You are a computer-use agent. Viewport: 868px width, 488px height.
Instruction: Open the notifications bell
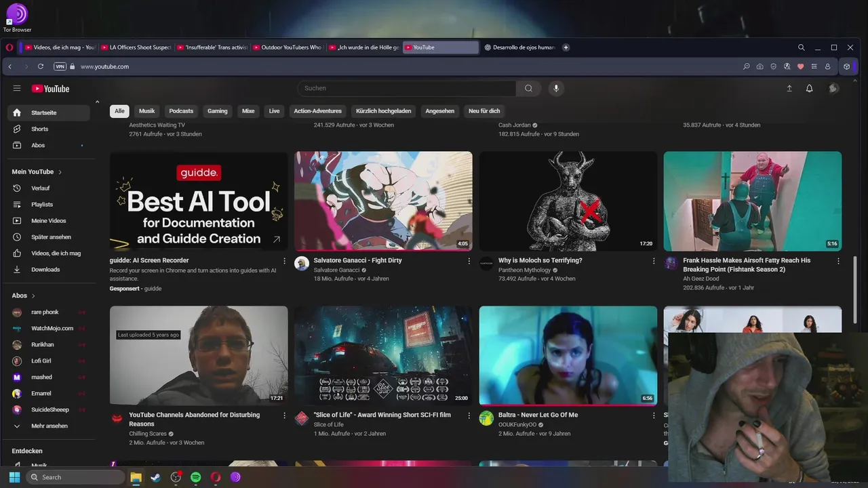coord(809,88)
